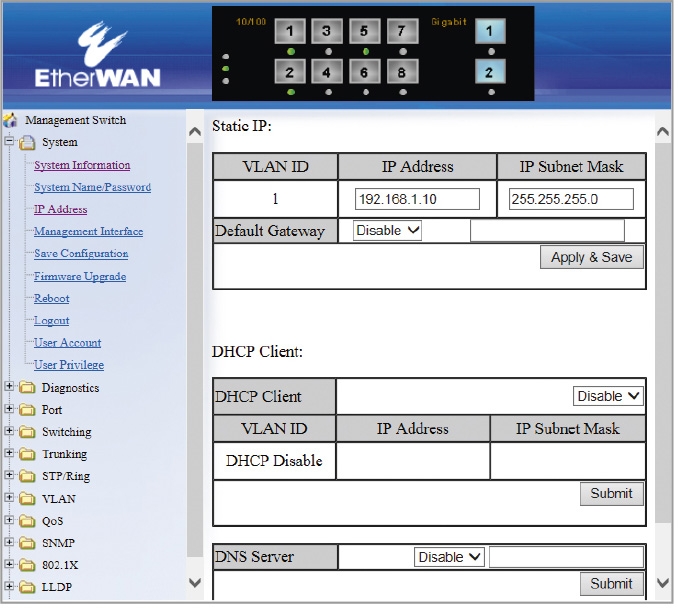Click port 1 icon in 10/100 panel
This screenshot has width=678, height=608.
pos(290,31)
